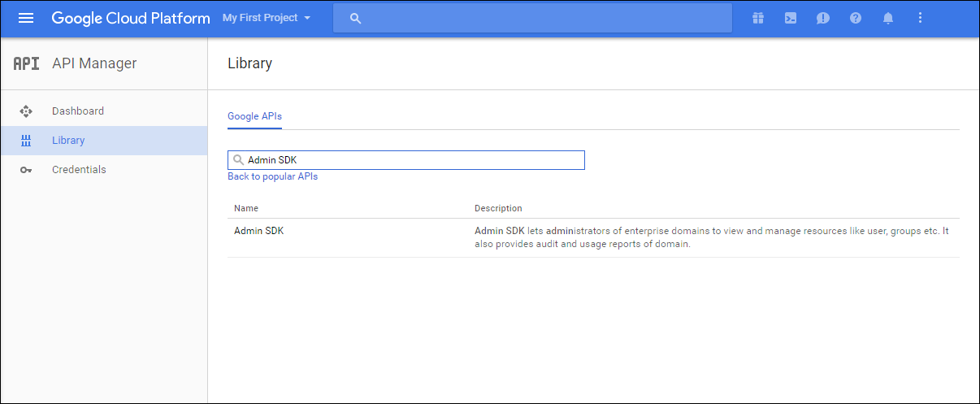980x404 pixels.
Task: Click Back to popular APIs link
Action: click(x=272, y=176)
